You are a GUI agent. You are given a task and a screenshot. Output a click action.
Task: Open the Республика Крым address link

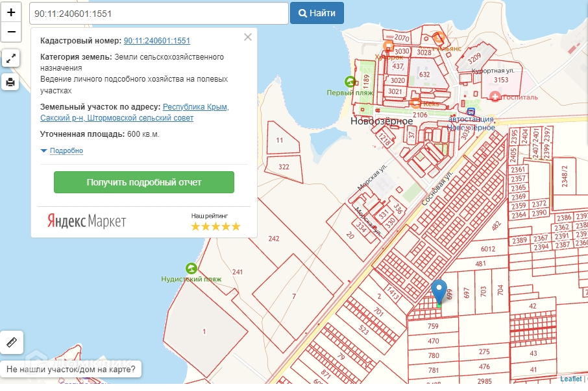point(195,107)
